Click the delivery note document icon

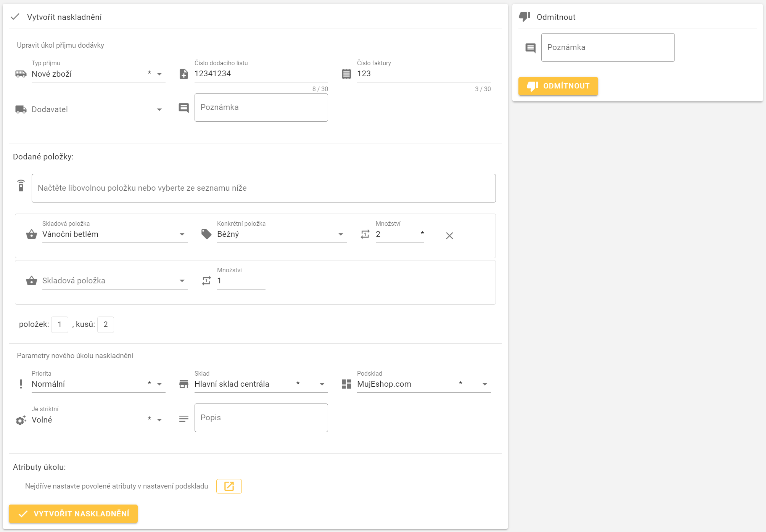click(x=183, y=74)
